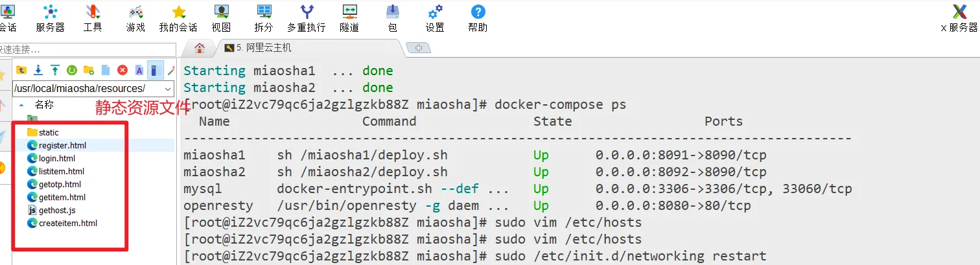The image size is (980, 265).
Task: Create a new folder in SFTP panel
Action: [x=89, y=70]
